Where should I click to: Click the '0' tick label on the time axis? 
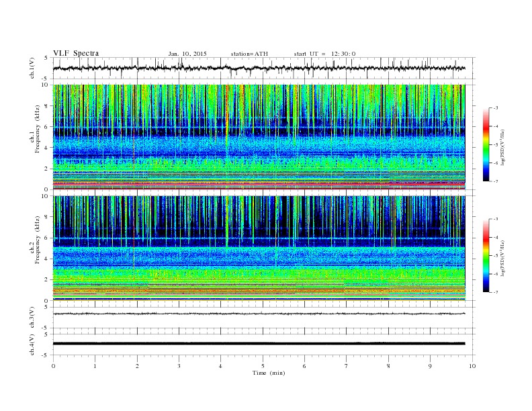coord(53,366)
